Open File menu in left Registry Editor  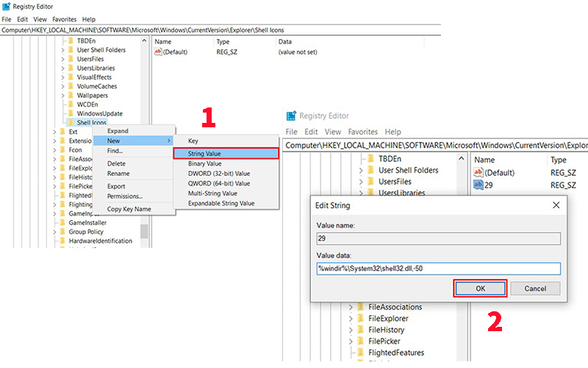point(7,19)
